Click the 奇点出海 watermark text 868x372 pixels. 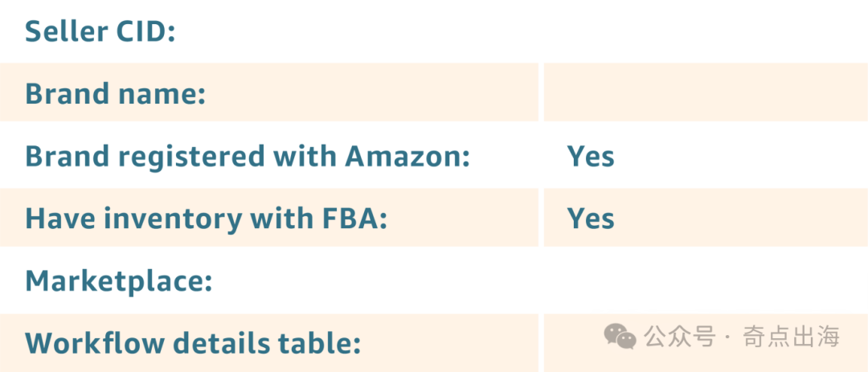click(791, 337)
